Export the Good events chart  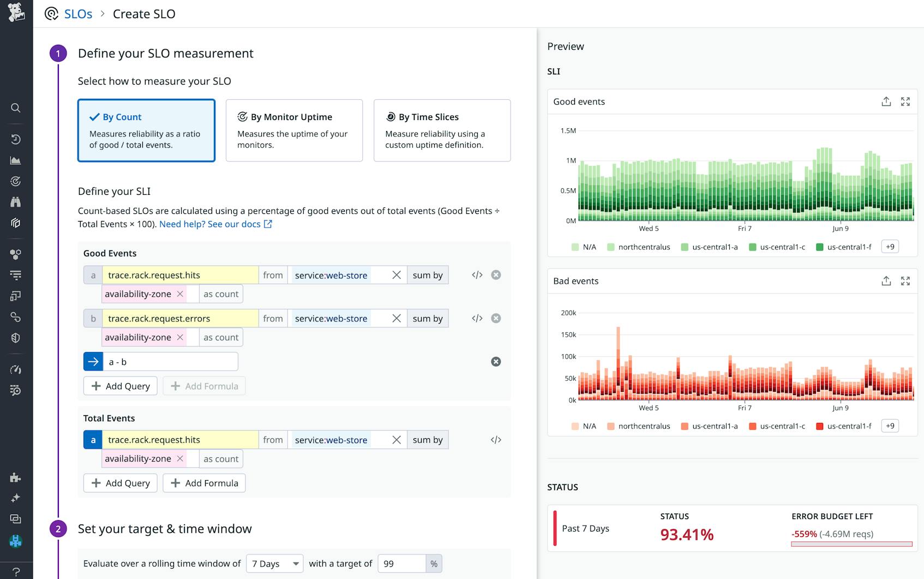click(x=886, y=102)
